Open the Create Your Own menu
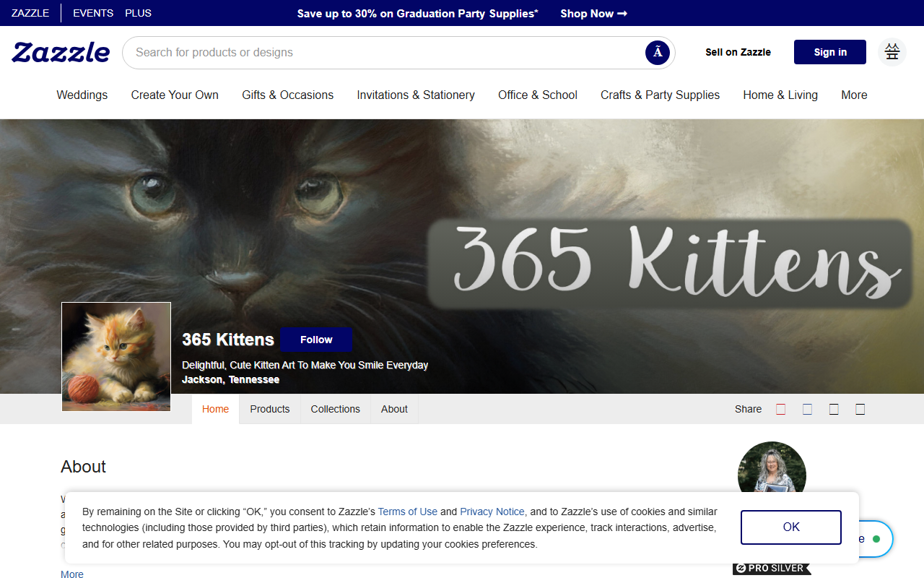 click(x=175, y=95)
